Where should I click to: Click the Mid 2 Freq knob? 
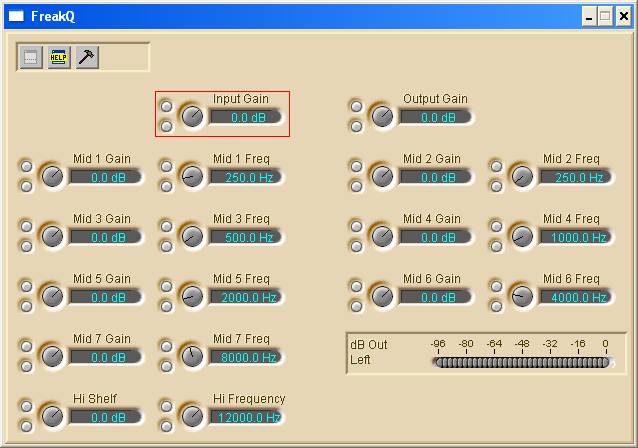coord(522,176)
